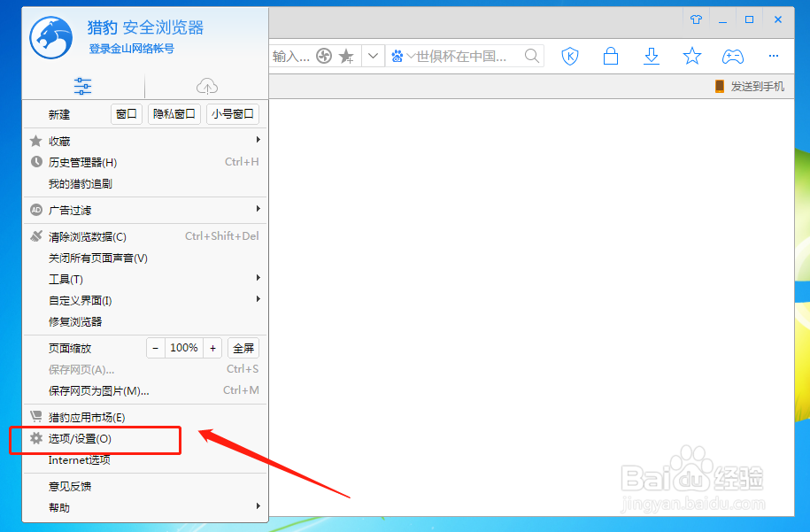Maximize the browser window
Image resolution: width=810 pixels, height=532 pixels.
749,19
